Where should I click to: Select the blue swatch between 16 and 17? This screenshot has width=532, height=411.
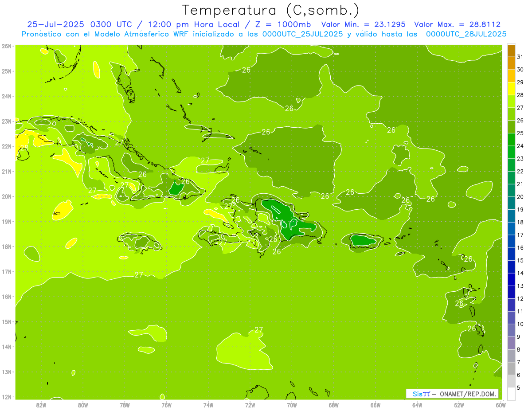click(511, 241)
